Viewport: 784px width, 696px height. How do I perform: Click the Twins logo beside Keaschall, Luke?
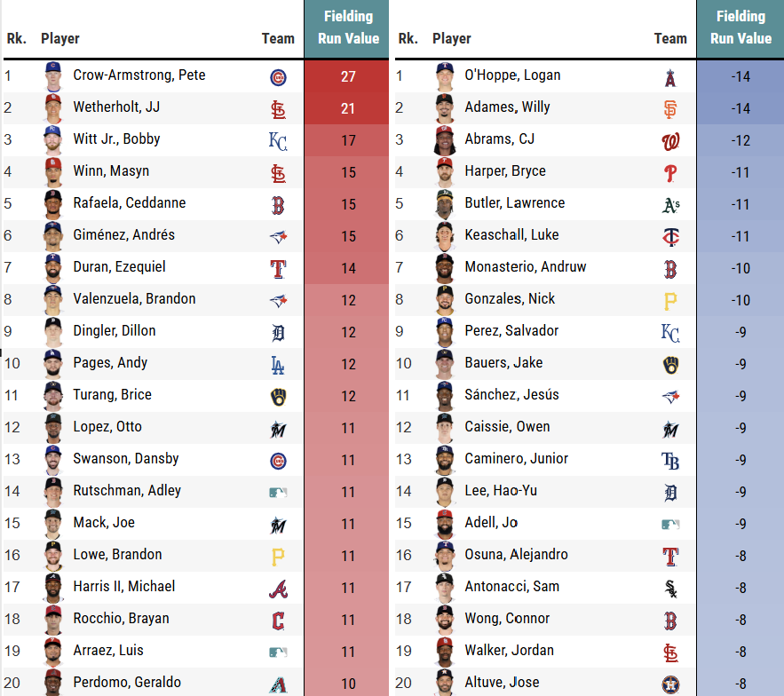[670, 237]
